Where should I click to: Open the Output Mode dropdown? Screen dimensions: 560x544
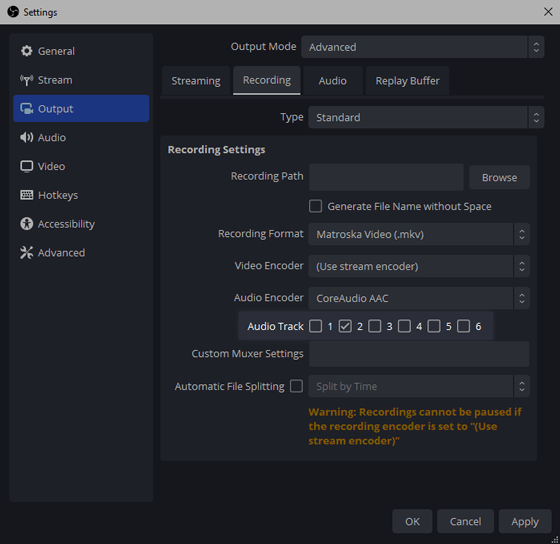(x=422, y=47)
